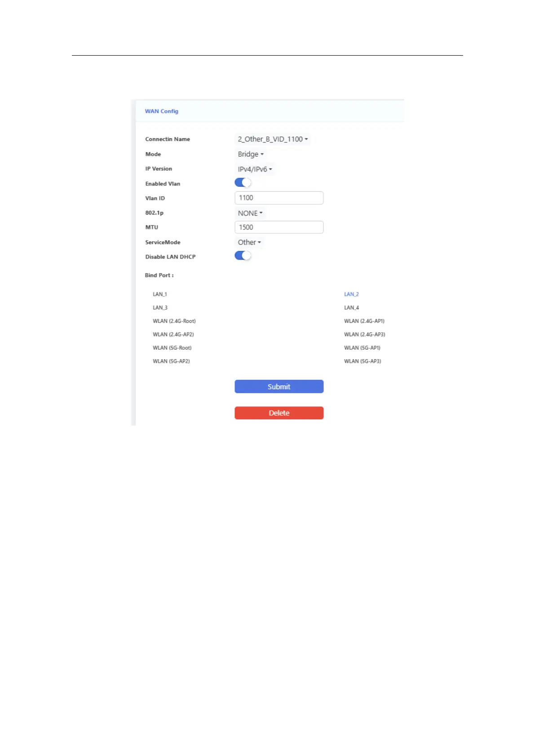The width and height of the screenshot is (535, 756).
Task: Toggle the Disable LAN DHCP switch
Action: click(x=243, y=255)
